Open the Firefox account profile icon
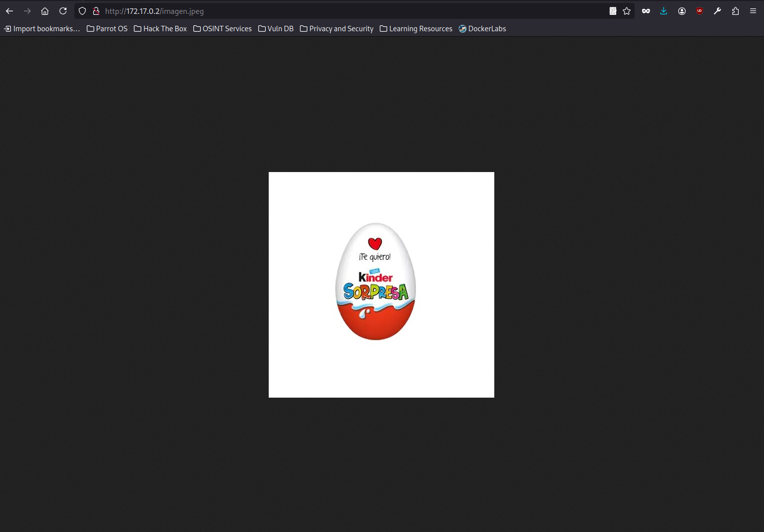The width and height of the screenshot is (764, 532). pos(682,11)
